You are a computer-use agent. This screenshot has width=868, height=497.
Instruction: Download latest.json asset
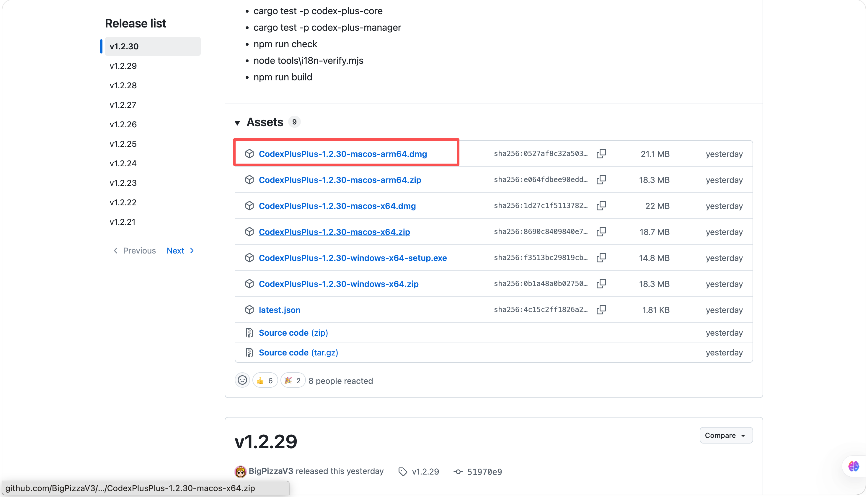click(279, 310)
